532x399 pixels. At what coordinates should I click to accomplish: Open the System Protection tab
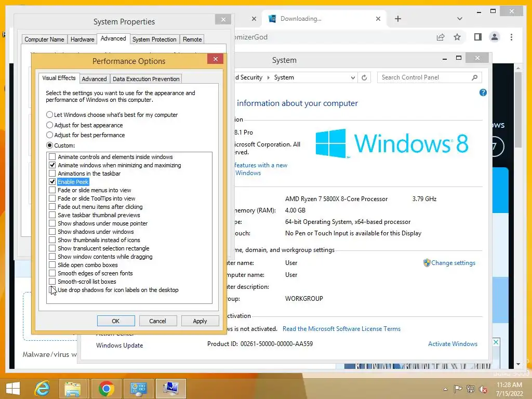(154, 39)
